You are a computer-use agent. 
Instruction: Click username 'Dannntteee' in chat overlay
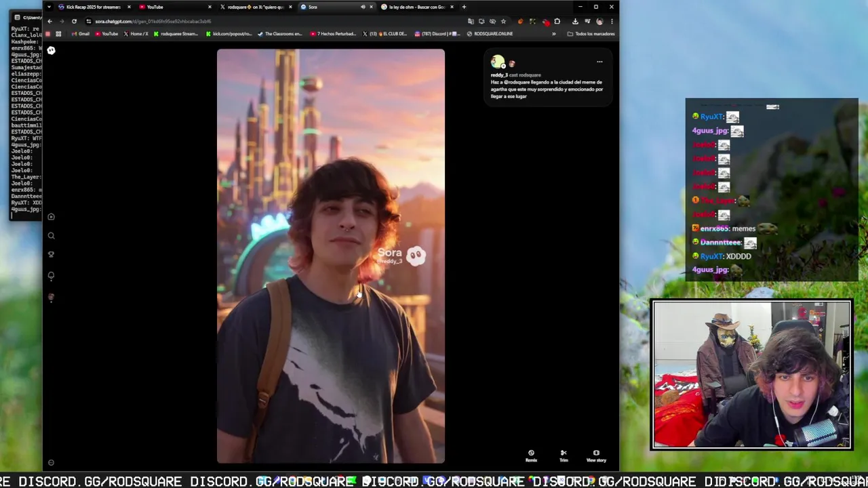click(720, 242)
